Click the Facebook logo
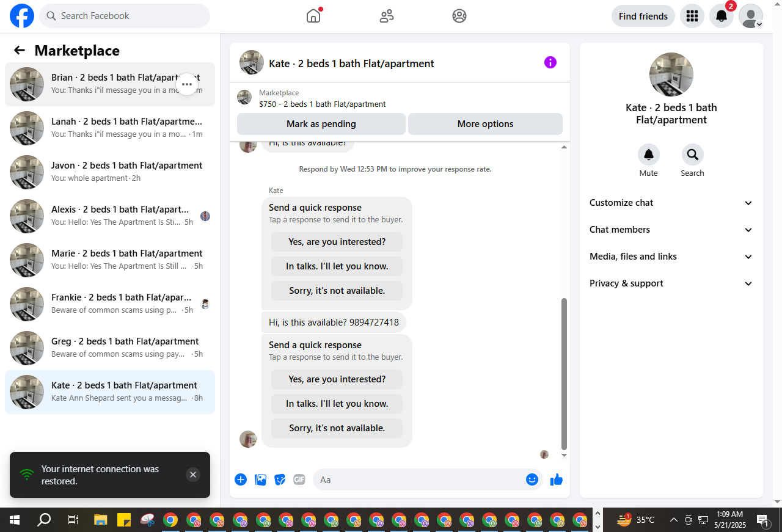Viewport: 782px width, 532px height. [22, 16]
